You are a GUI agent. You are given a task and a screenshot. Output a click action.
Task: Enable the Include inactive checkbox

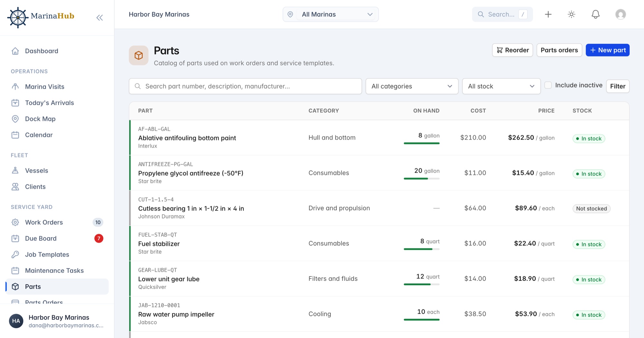(548, 85)
